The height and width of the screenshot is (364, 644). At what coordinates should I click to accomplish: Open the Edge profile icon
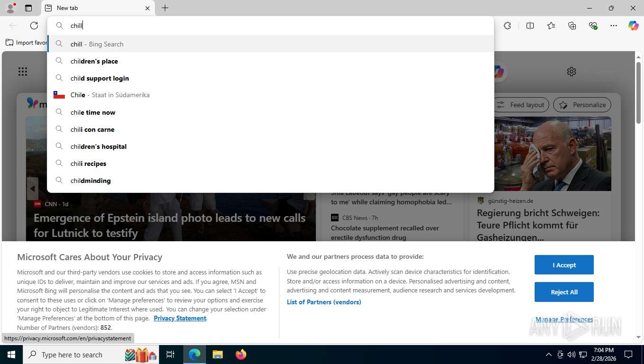click(x=10, y=8)
